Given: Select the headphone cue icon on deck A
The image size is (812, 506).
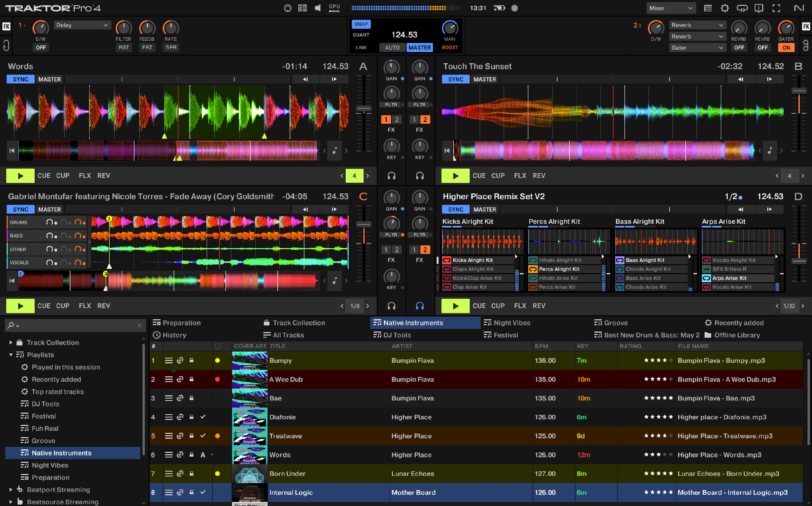Looking at the screenshot, I should pyautogui.click(x=392, y=176).
